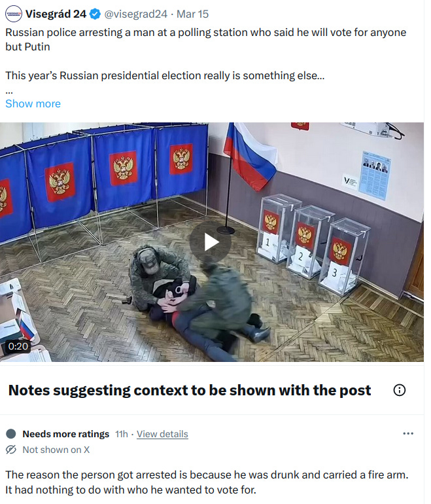The image size is (431, 504).
Task: Click the Needs more ratings status label
Action: 66,434
